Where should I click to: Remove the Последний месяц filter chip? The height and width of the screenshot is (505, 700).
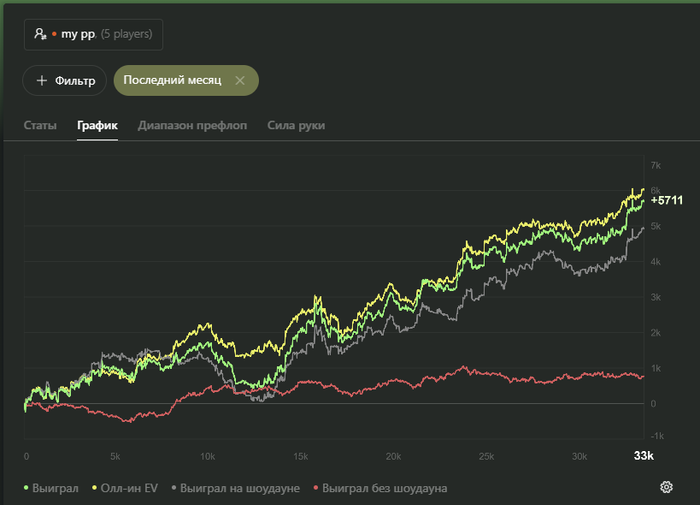[239, 80]
